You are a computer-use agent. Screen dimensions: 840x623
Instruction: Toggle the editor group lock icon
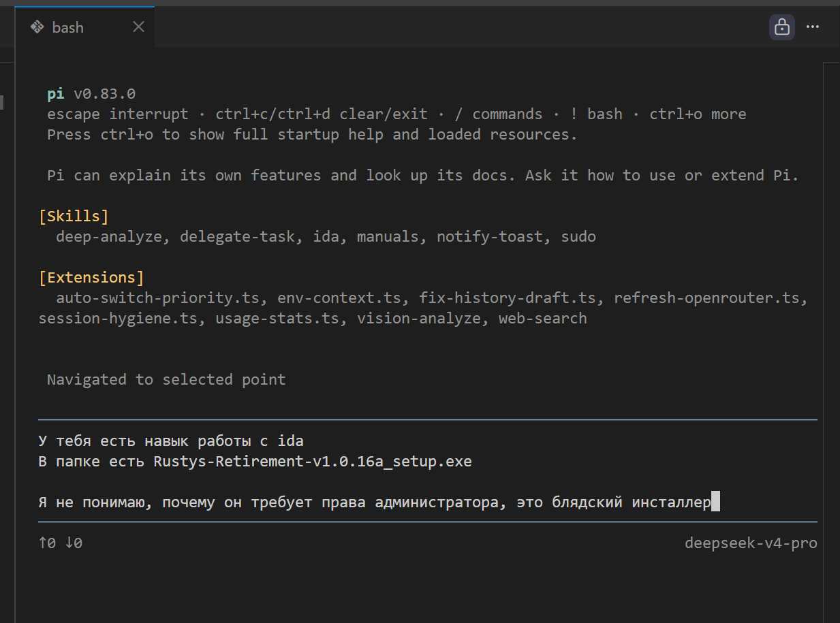782,27
